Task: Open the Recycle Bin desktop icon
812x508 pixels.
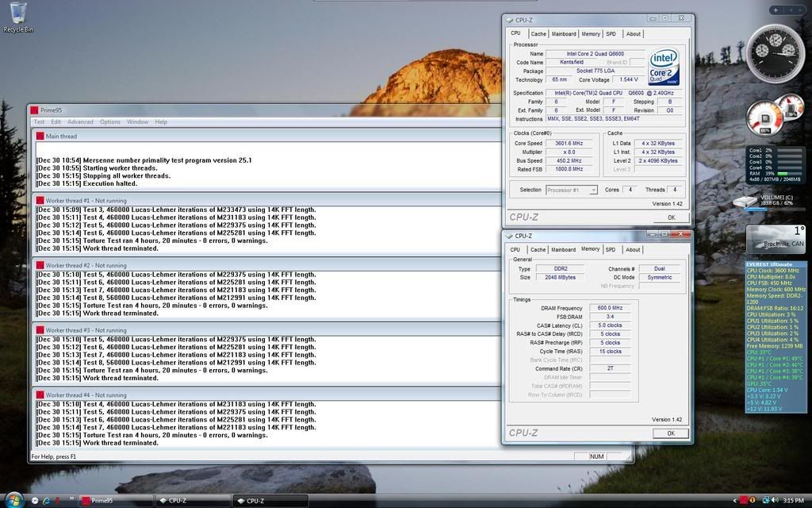Action: pos(17,17)
